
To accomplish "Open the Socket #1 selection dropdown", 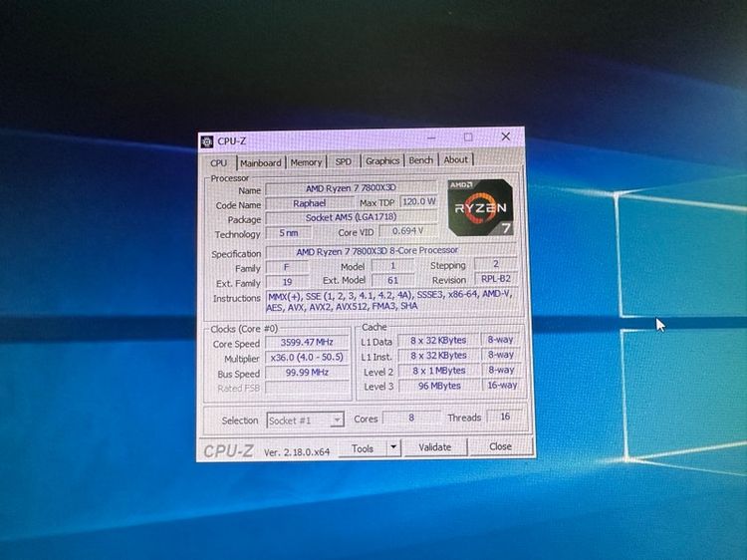I will [x=306, y=420].
